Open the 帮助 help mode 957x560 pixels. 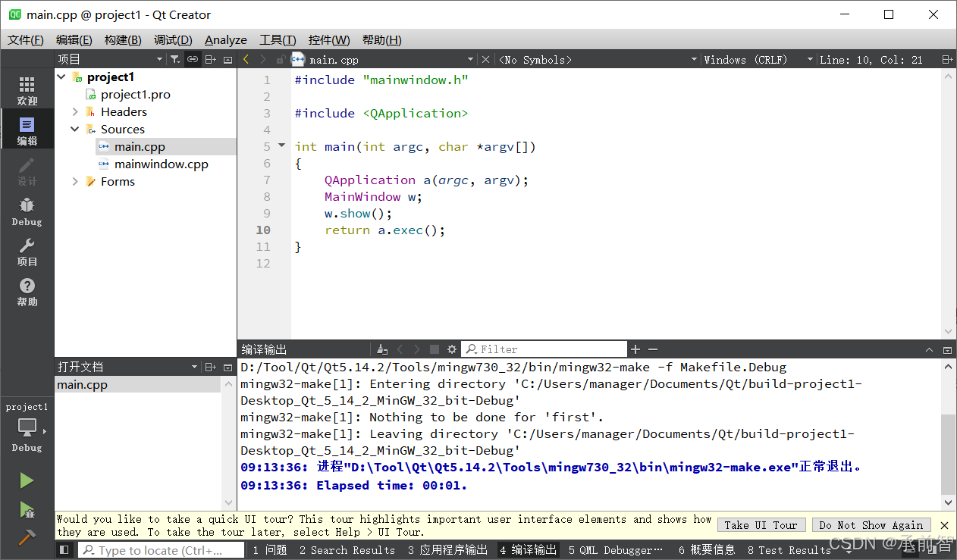[x=27, y=292]
